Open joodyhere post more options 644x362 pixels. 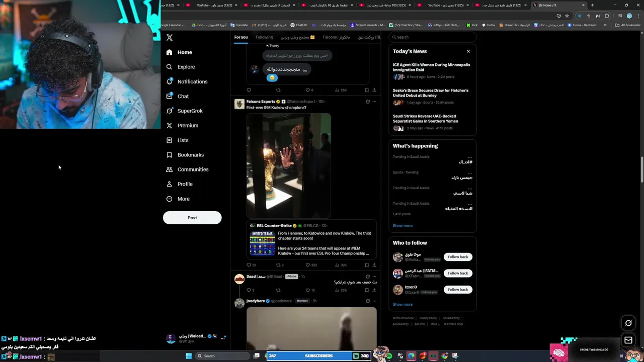coord(374,301)
